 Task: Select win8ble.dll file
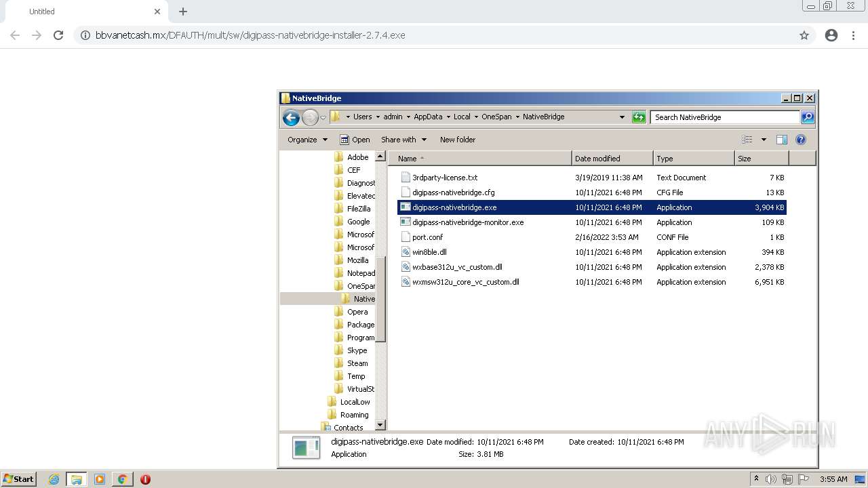429,252
